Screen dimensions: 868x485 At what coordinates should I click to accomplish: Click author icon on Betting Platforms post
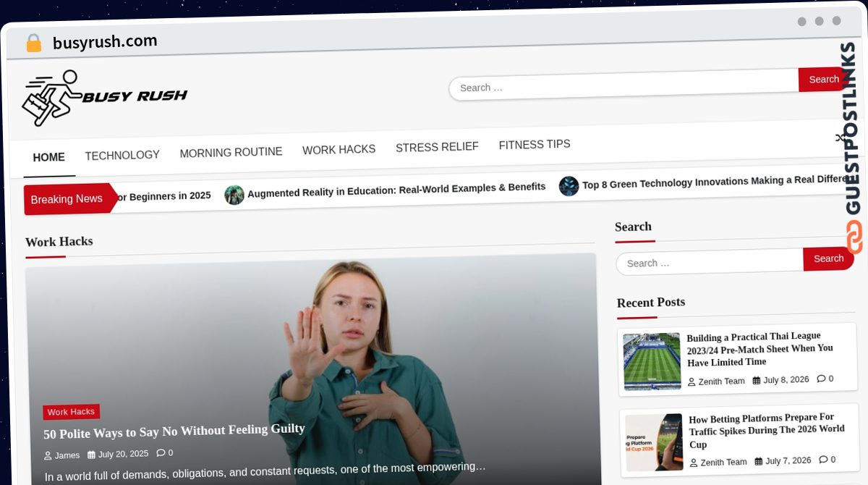[694, 463]
